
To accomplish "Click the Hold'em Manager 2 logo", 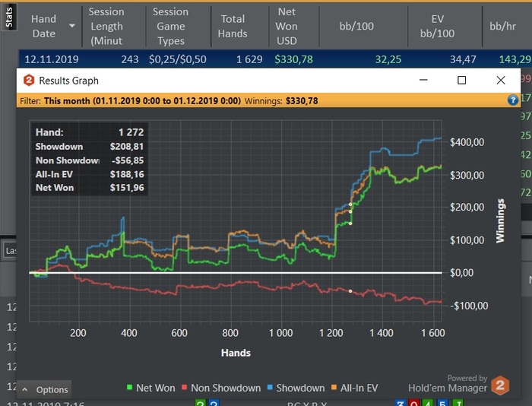I will pyautogui.click(x=499, y=385).
